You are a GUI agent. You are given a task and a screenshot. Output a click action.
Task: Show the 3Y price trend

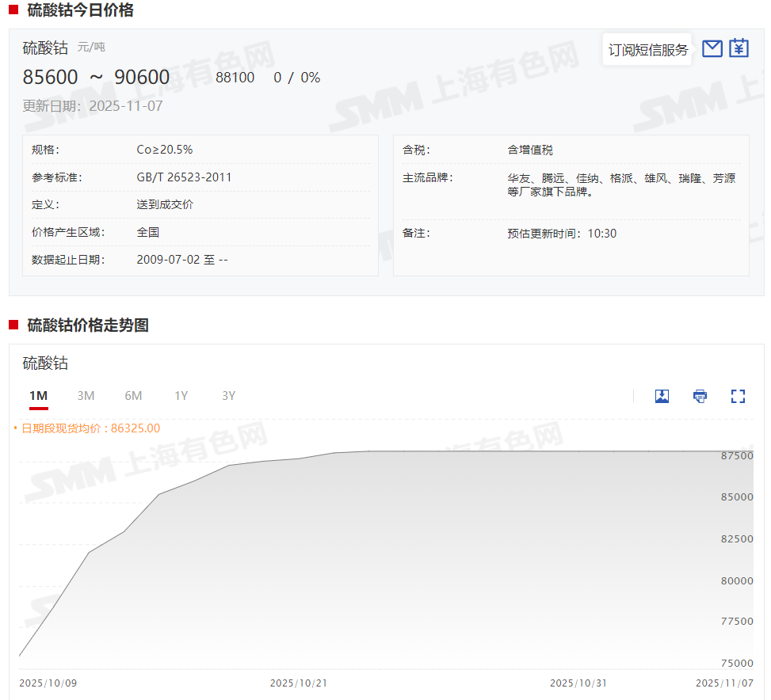coord(228,396)
